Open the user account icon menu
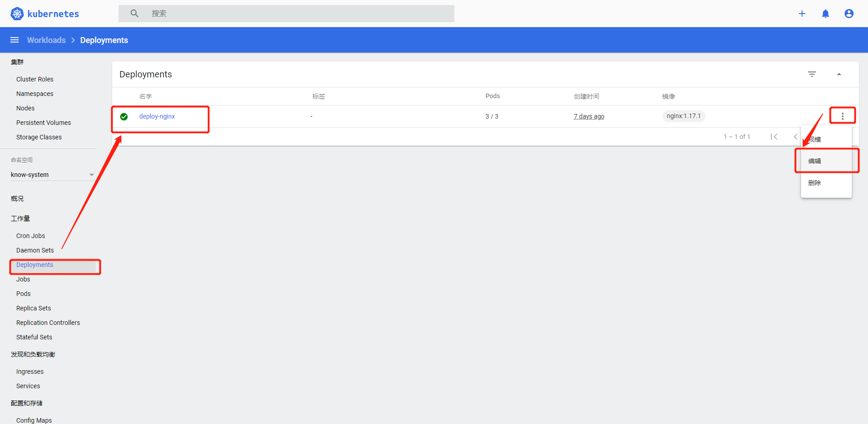Image resolution: width=868 pixels, height=424 pixels. coord(849,14)
